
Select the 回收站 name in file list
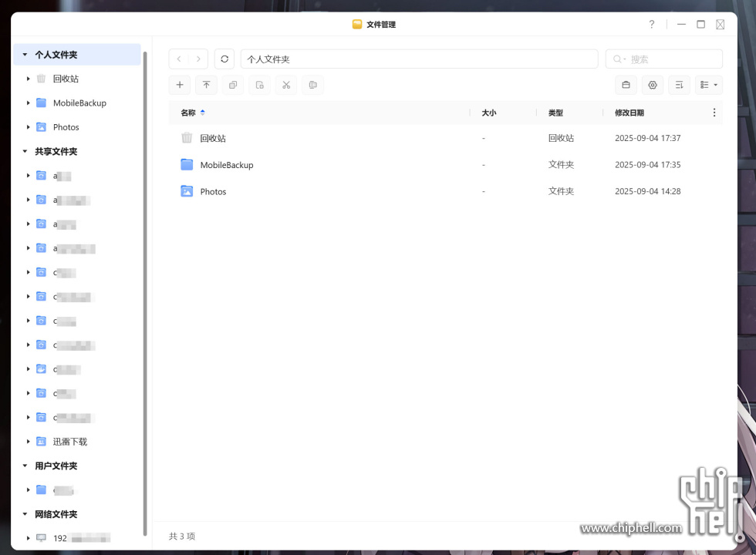[213, 138]
